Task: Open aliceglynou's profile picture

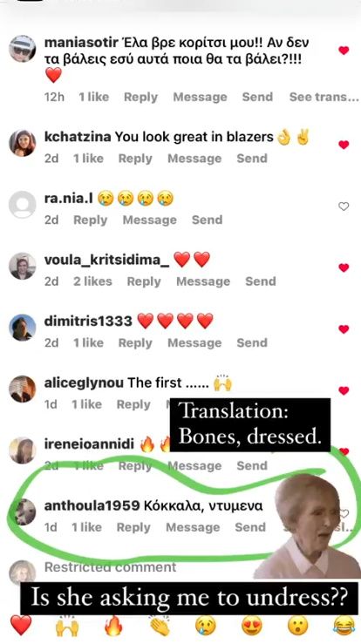Action: pyautogui.click(x=22, y=389)
